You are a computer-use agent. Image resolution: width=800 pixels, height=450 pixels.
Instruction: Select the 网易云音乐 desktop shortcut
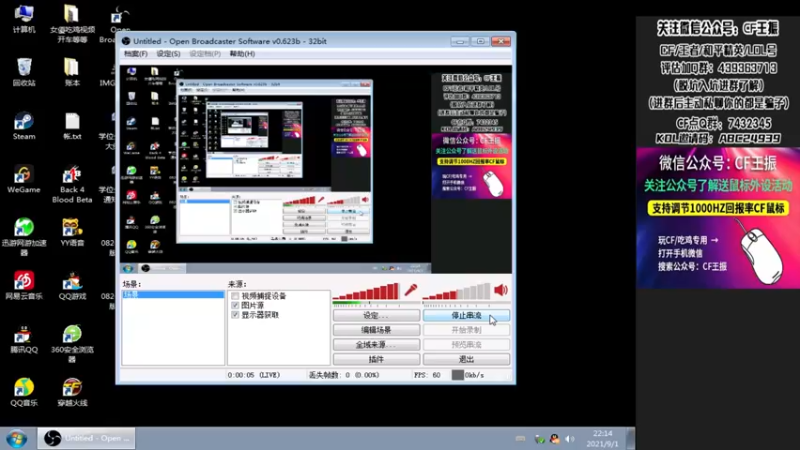(24, 286)
